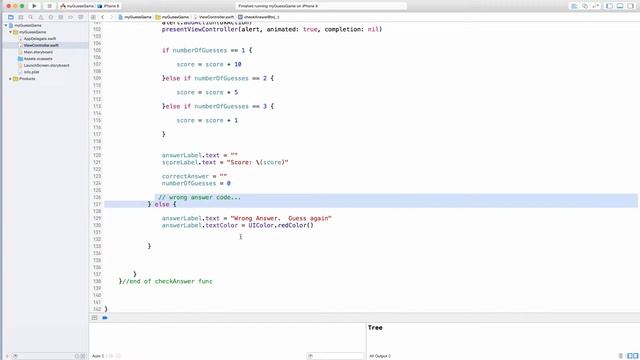Open the Test navigator icon
The height and width of the screenshot is (360, 640).
[x=51, y=17]
